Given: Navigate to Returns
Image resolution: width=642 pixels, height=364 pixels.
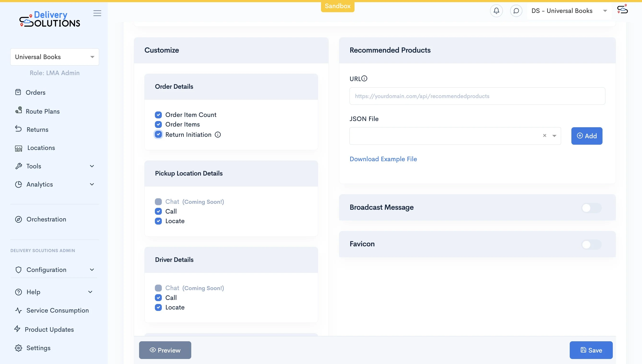Looking at the screenshot, I should (38, 130).
